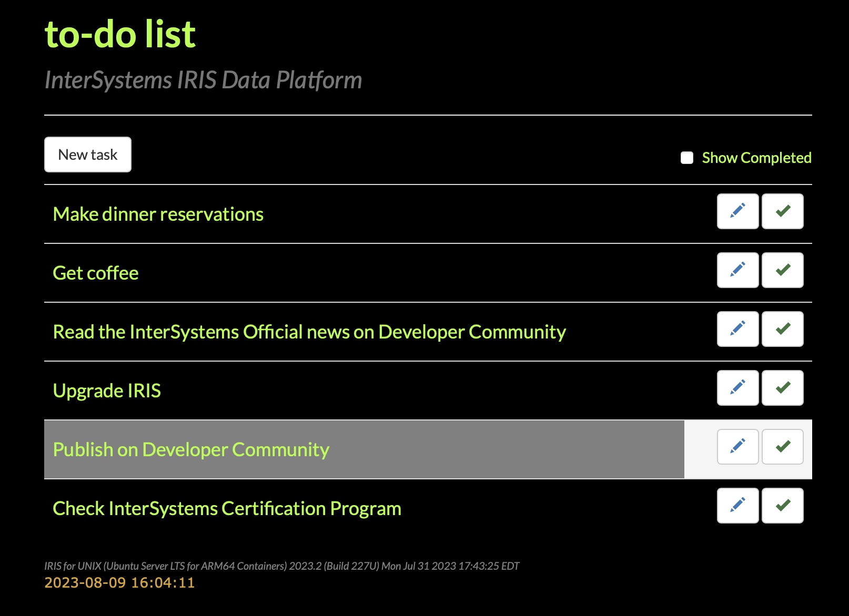Click the Show Completed label
The image size is (849, 616).
click(756, 158)
